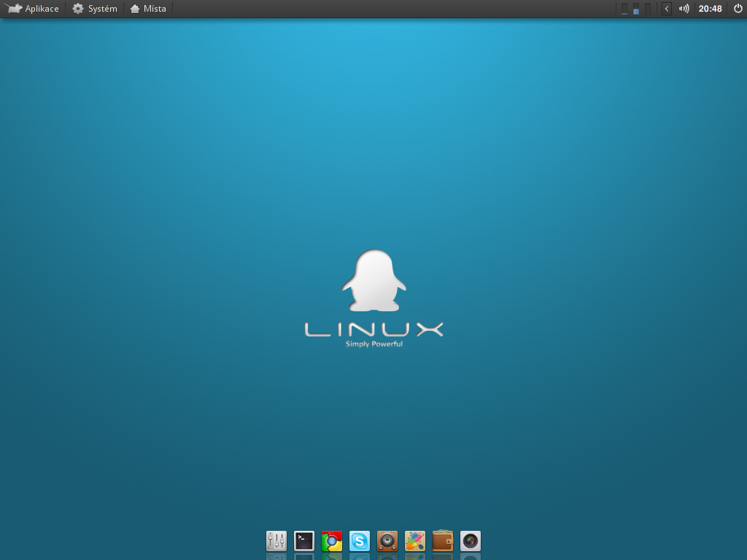Click the 20:48 clock
Screen dimensions: 747x560
710,9
